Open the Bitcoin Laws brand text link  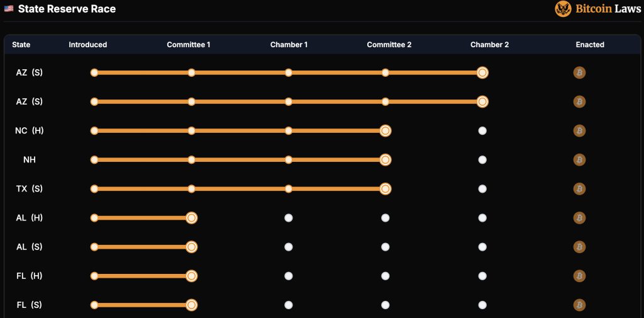608,9
